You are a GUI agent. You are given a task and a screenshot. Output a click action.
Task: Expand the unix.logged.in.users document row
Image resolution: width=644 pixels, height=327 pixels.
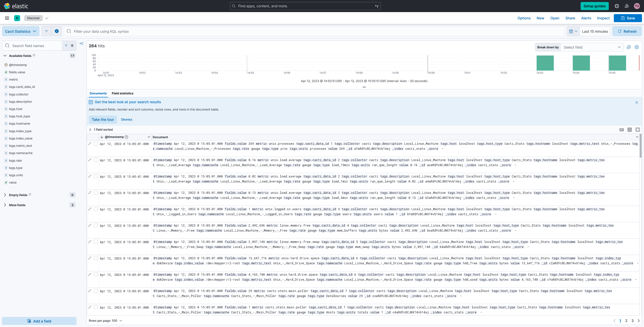point(90,209)
